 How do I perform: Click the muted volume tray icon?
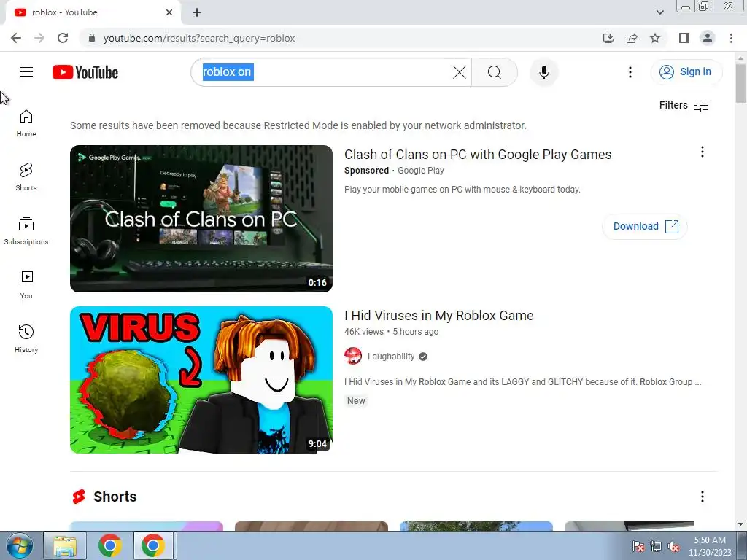click(x=673, y=546)
